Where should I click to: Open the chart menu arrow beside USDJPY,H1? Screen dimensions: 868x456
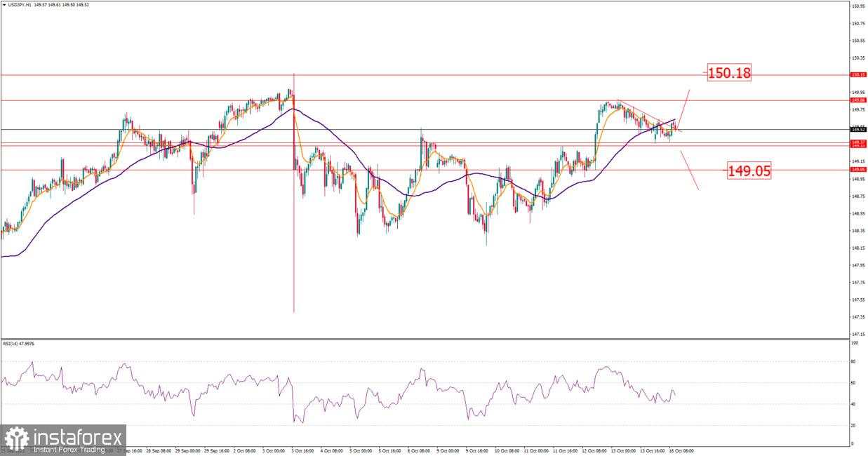click(4, 4)
